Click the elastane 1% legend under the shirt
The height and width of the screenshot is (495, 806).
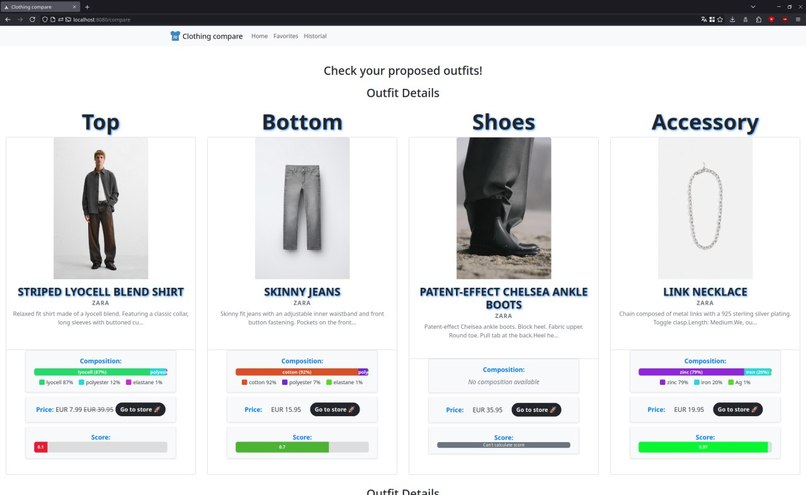pos(144,382)
